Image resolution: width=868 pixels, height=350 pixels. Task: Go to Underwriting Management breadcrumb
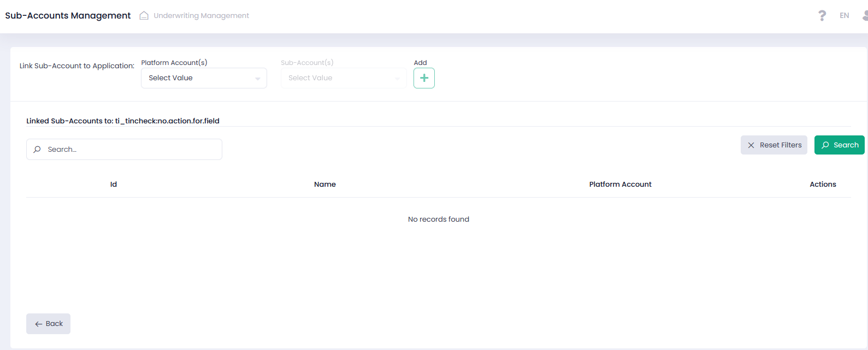pyautogui.click(x=201, y=16)
